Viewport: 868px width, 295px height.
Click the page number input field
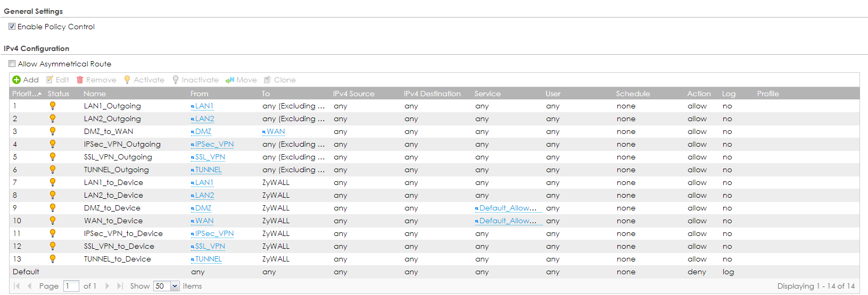pyautogui.click(x=71, y=286)
